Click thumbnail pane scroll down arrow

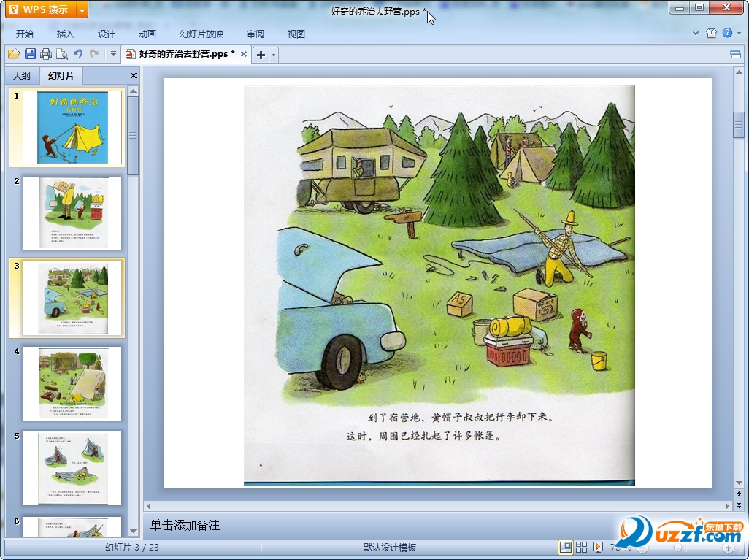click(x=134, y=531)
